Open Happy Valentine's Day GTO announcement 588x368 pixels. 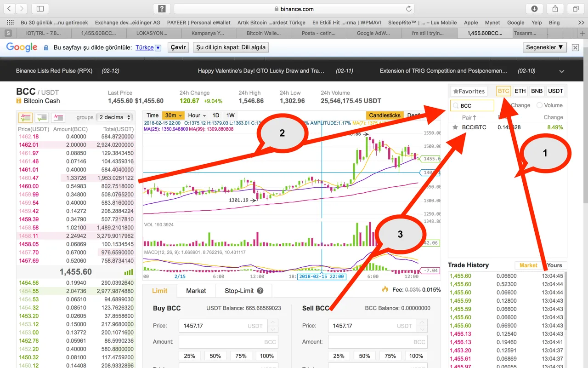click(261, 71)
